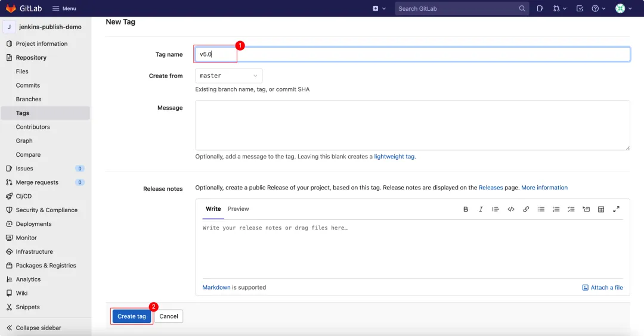Go to Branches in sidebar
644x336 pixels.
pos(29,99)
